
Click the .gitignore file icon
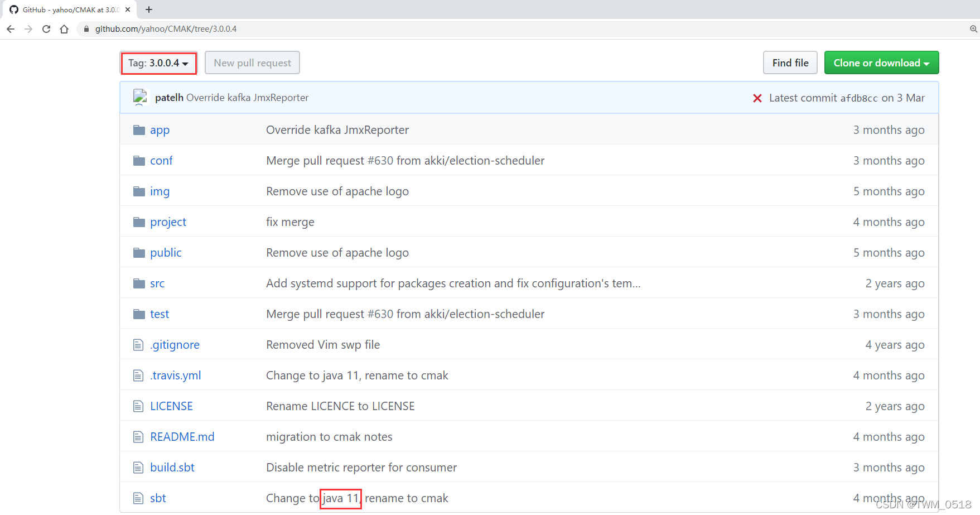click(x=138, y=345)
